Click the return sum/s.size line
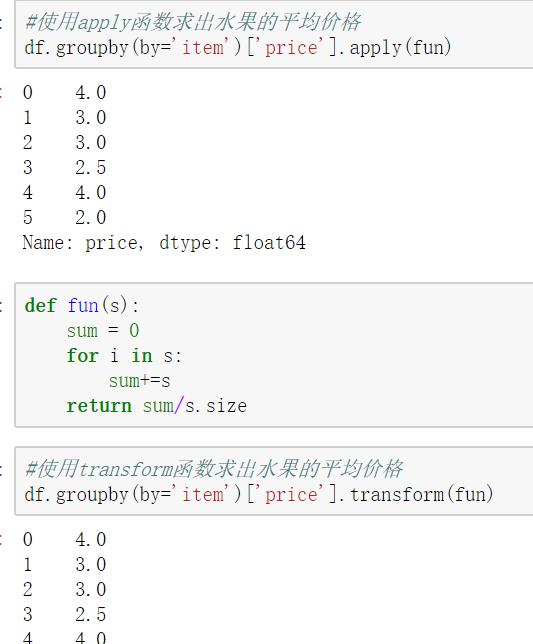Viewport: 533px width, 644px height. [157, 406]
